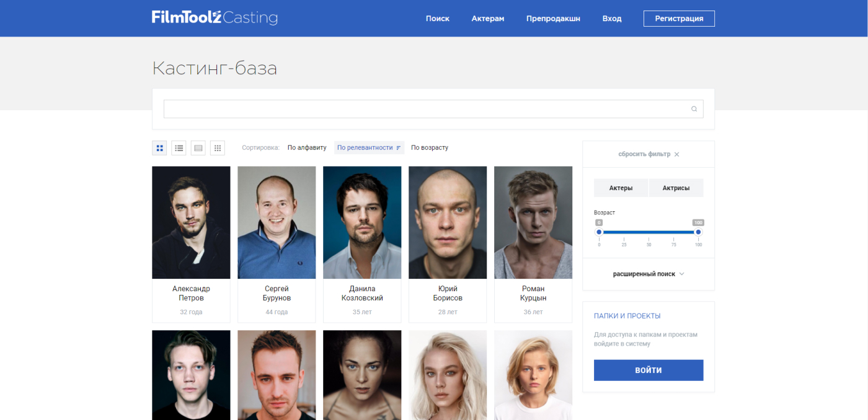Click the age text 35 лет
868x420 pixels.
coord(362,312)
